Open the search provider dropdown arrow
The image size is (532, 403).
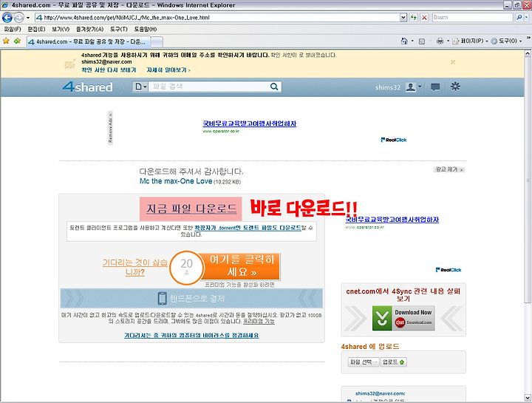point(526,17)
